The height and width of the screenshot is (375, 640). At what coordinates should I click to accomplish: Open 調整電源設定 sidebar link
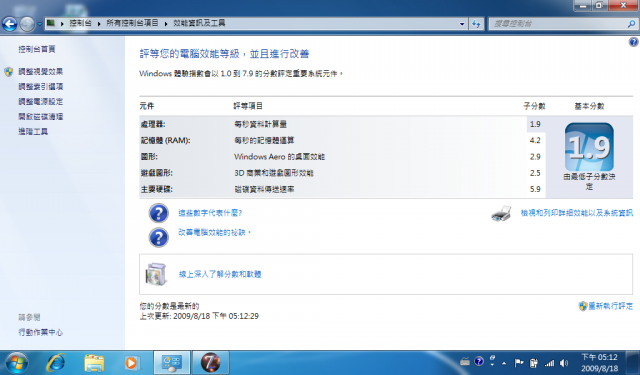pyautogui.click(x=40, y=102)
